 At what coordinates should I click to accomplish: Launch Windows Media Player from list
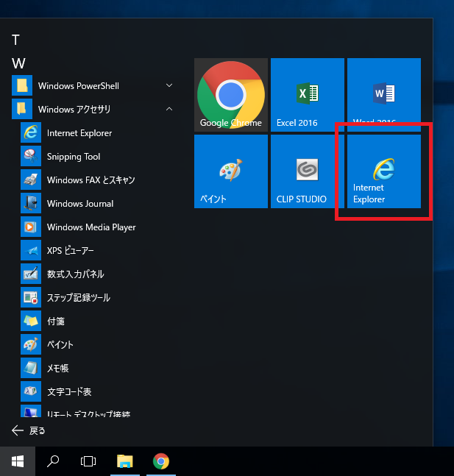point(91,227)
